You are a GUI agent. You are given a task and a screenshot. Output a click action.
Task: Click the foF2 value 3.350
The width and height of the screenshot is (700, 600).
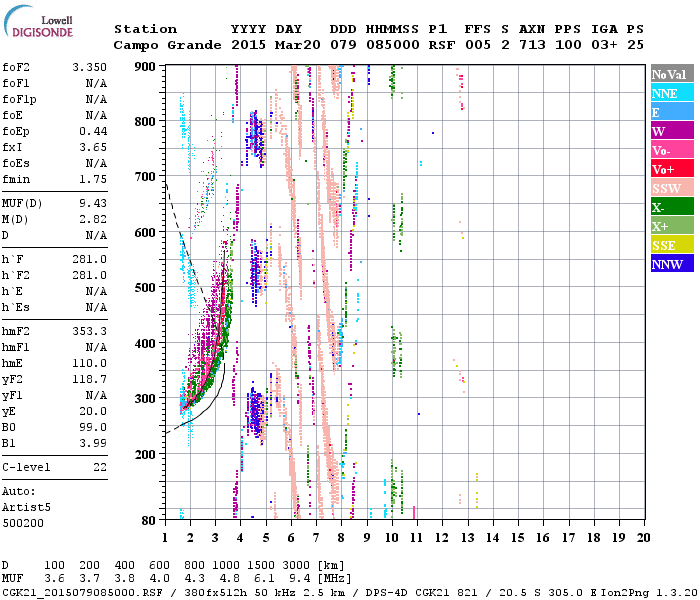[90, 67]
